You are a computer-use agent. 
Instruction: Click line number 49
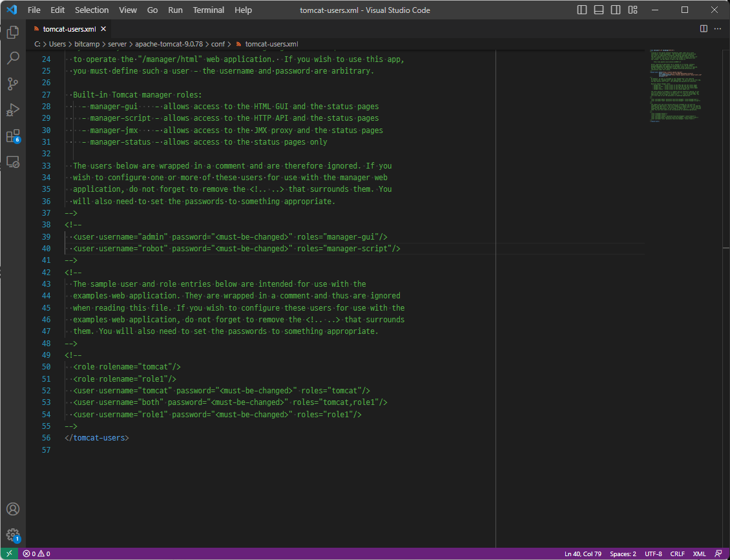[46, 355]
